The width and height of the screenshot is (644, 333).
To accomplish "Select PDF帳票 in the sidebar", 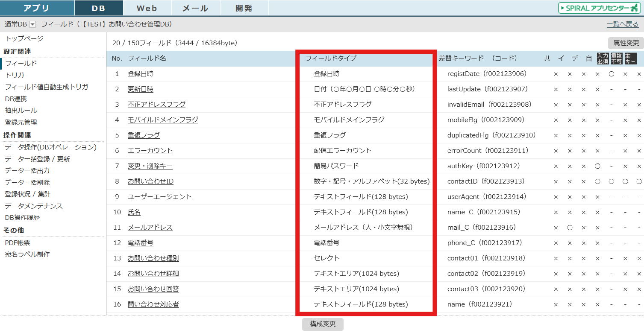I will tap(18, 242).
